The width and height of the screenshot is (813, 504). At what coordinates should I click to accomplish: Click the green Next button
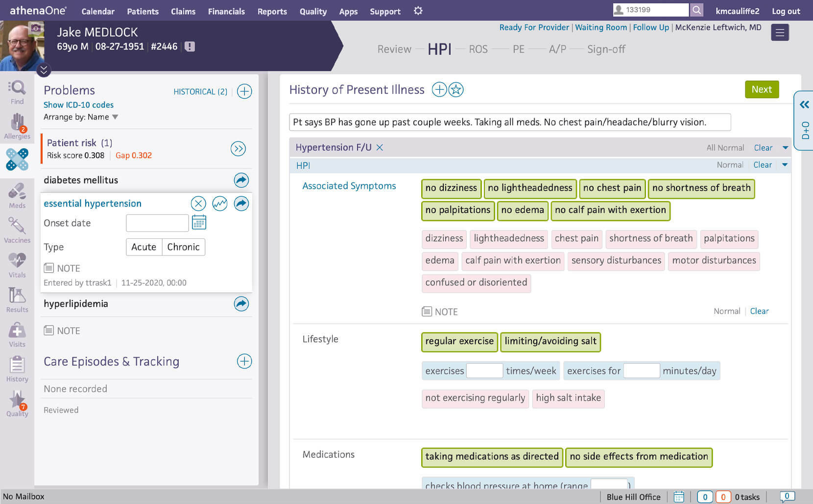762,90
